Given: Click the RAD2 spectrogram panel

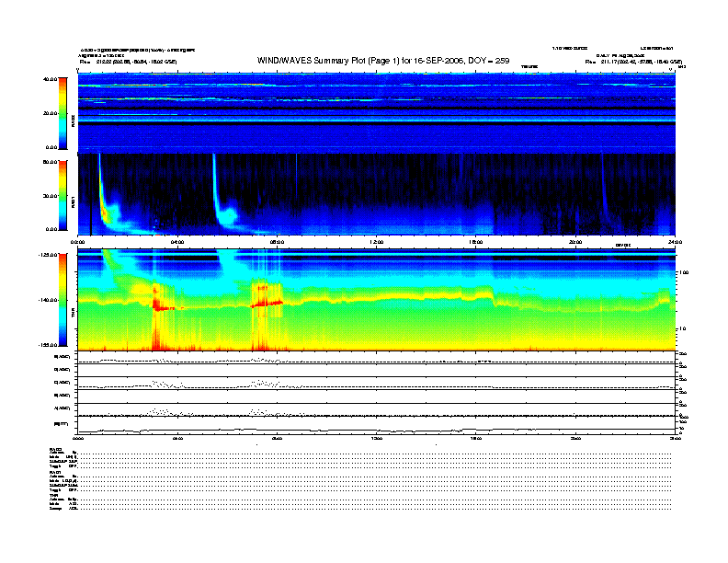Looking at the screenshot, I should pos(377,112).
